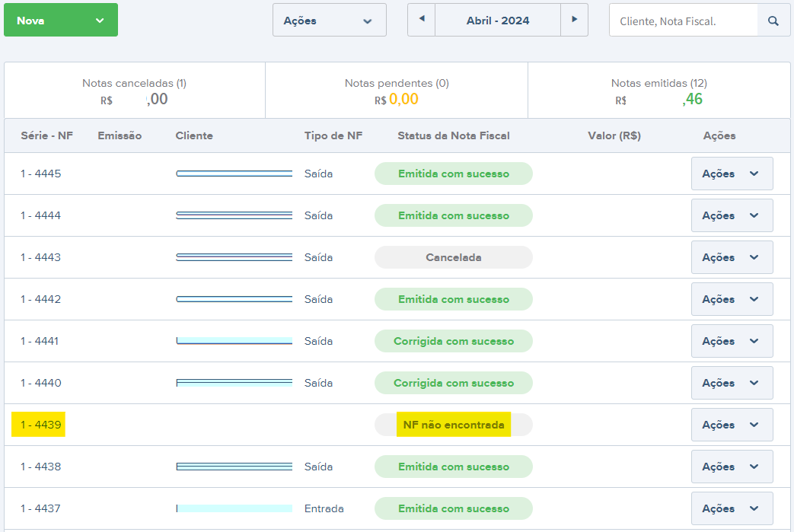Click invoice number 1 - 4438
Screen dimensions: 794x532
tap(40, 467)
